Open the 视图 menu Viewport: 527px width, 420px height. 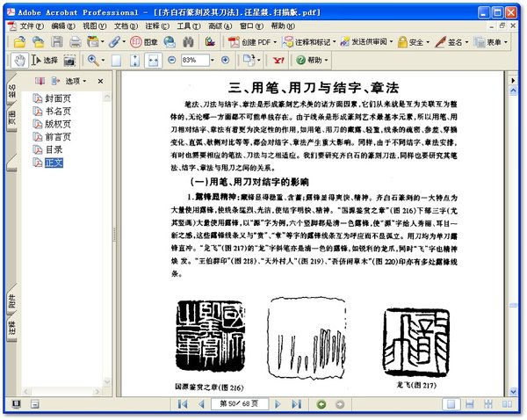pos(94,25)
